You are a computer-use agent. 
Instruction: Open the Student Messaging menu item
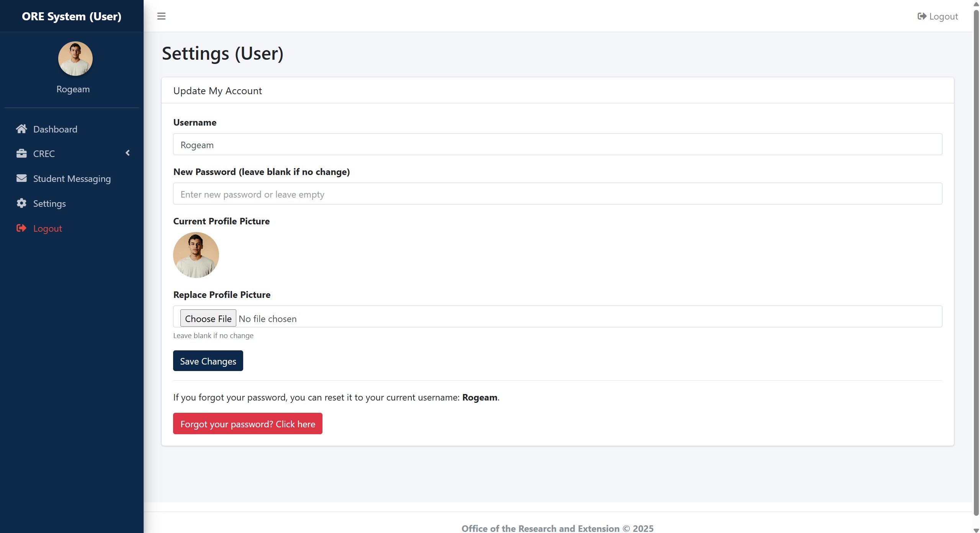pyautogui.click(x=72, y=179)
